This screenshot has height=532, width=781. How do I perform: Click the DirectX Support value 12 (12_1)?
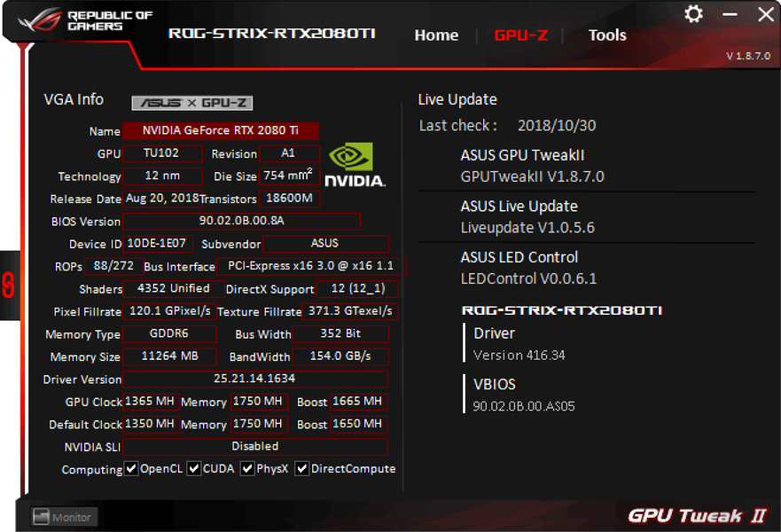pos(357,289)
